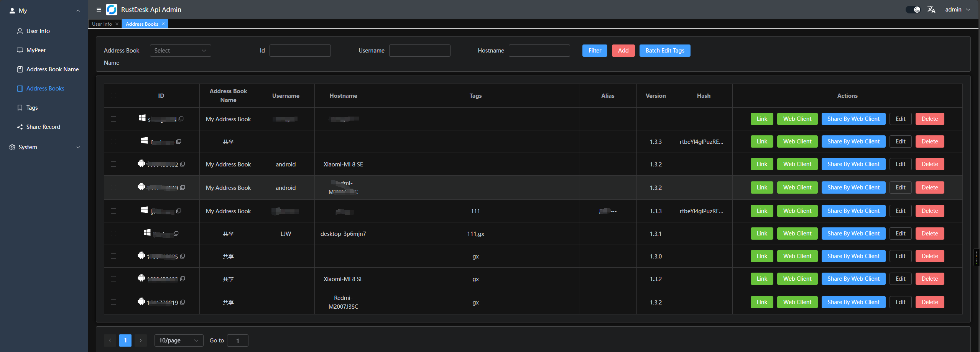Viewport: 980px width, 352px height.
Task: Open Address Book Name sidebar item
Action: (52, 69)
